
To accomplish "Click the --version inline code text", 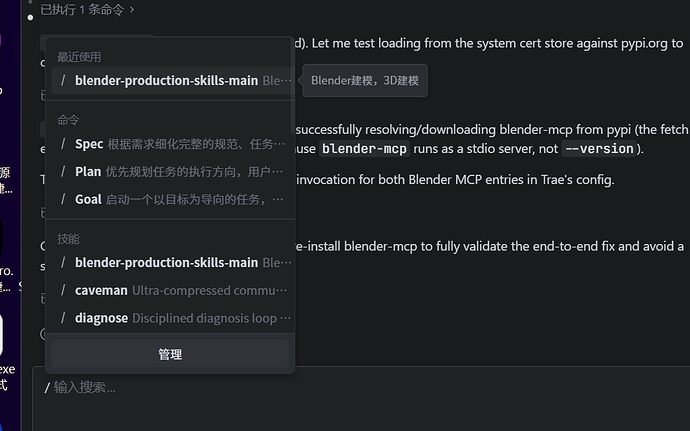I will click(x=599, y=149).
